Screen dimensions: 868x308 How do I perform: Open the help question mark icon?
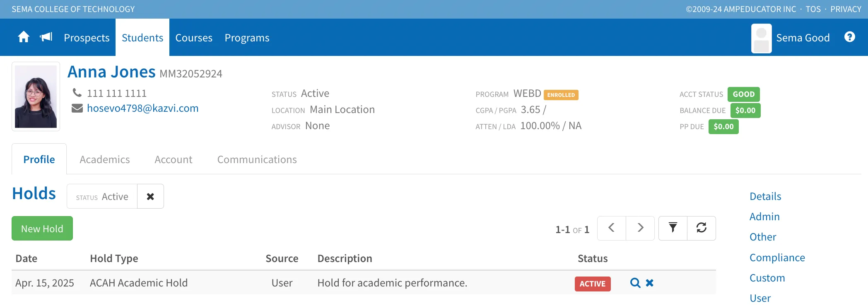pyautogui.click(x=849, y=37)
